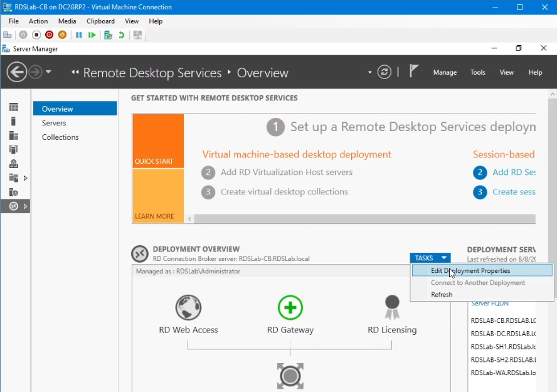
Task: Select RDSLAB-SH2 server row
Action: pos(503,359)
